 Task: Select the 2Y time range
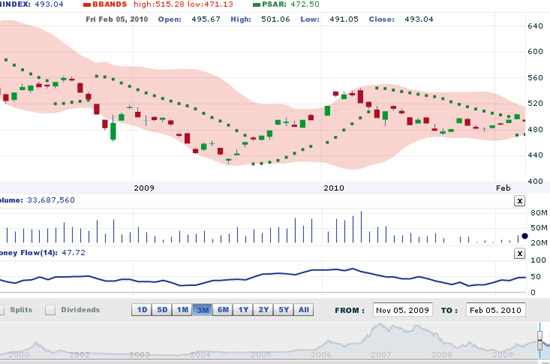pyautogui.click(x=263, y=310)
